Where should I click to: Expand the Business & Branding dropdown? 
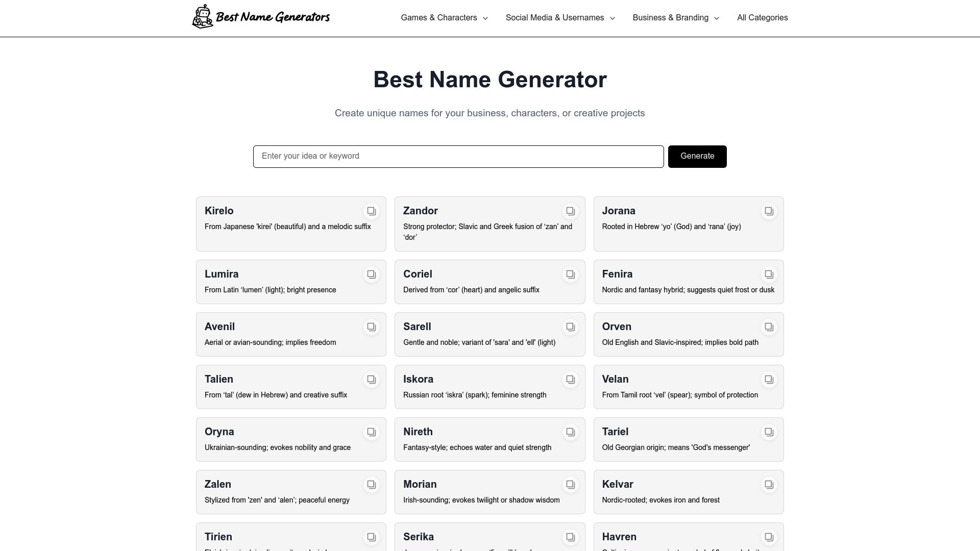click(675, 17)
